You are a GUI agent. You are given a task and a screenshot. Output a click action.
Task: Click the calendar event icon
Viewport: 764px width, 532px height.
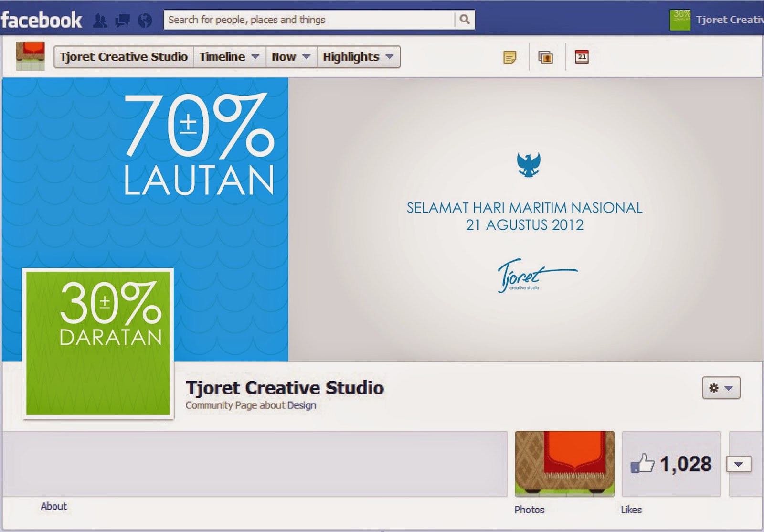tap(582, 57)
